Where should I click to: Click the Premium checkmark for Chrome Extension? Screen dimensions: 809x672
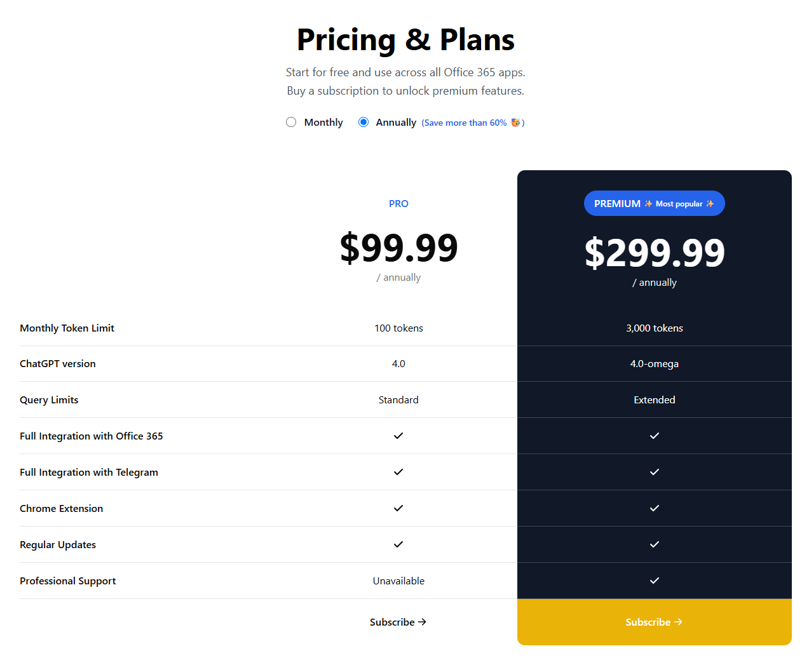coord(655,508)
